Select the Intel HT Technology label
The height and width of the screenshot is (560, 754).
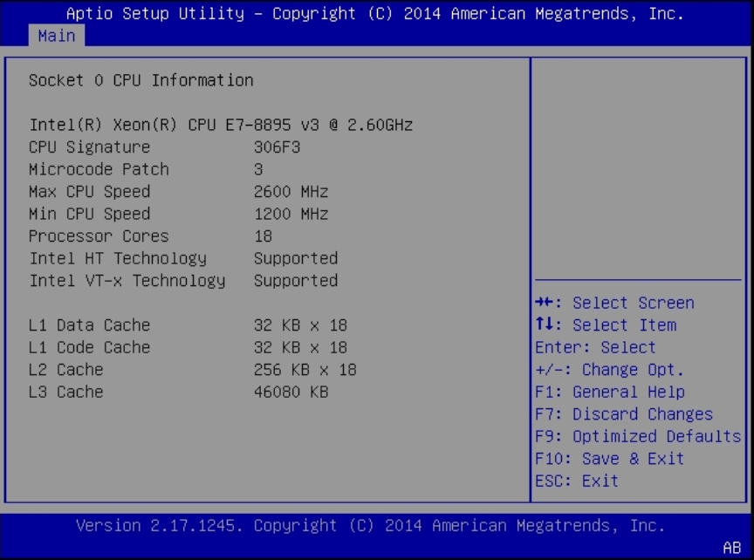118,258
